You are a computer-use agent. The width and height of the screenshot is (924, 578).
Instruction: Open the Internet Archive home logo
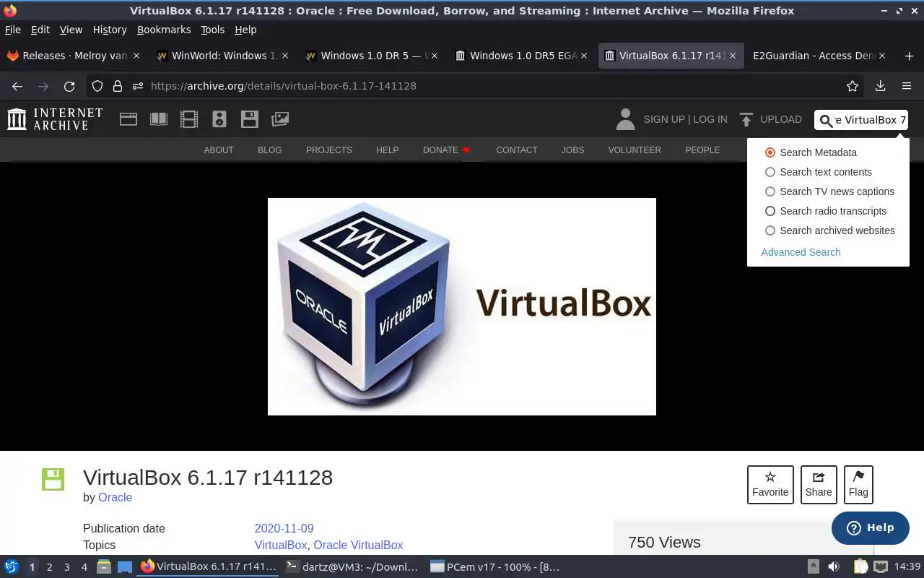pyautogui.click(x=55, y=119)
